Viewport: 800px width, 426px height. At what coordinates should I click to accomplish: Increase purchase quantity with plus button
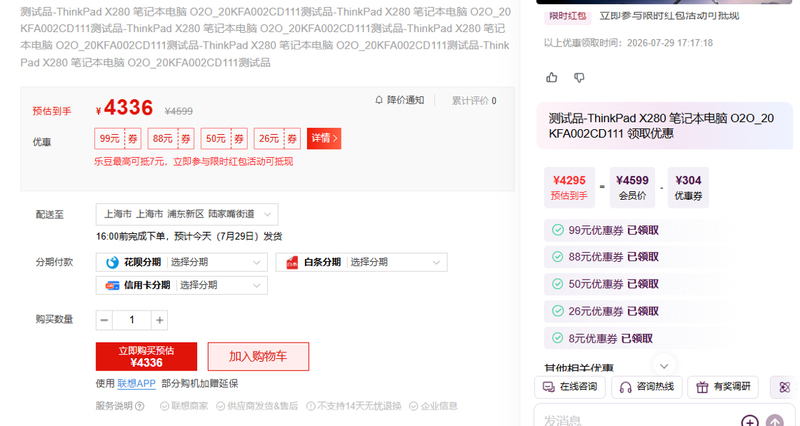point(159,320)
